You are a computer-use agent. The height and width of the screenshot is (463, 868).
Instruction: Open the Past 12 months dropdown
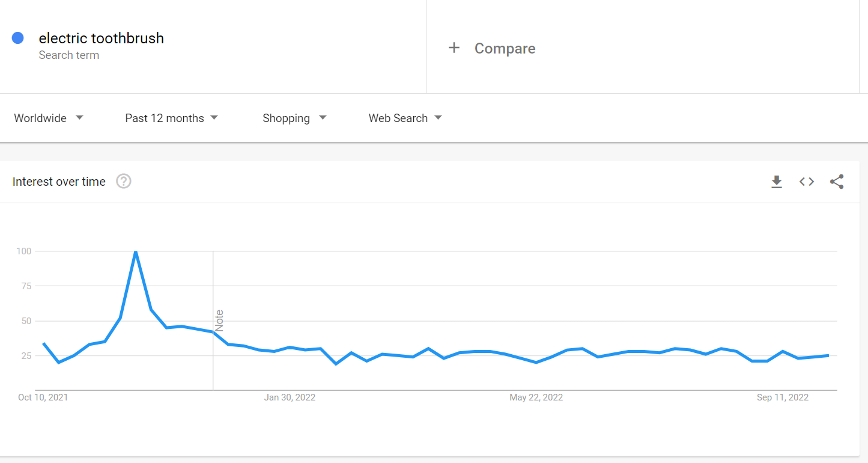(171, 118)
